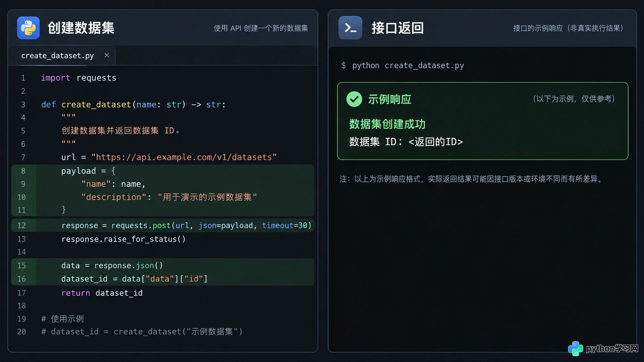Click the 示例响应 heading
This screenshot has width=644, height=362.
click(x=390, y=99)
